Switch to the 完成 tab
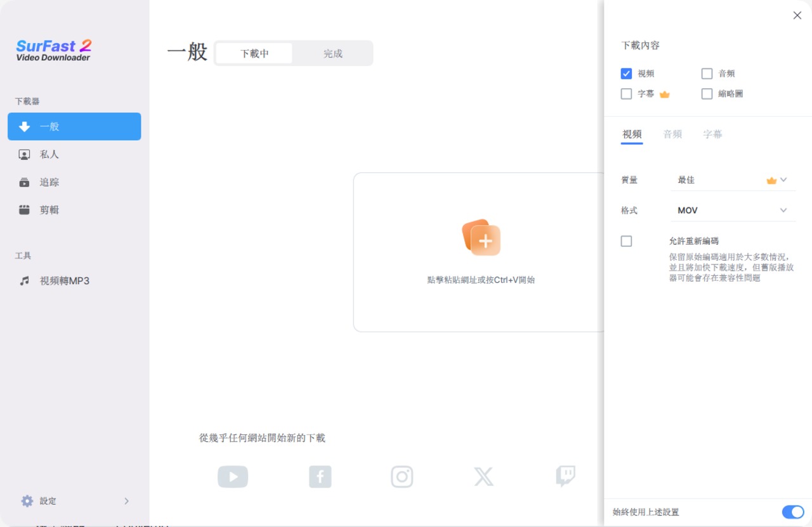Viewport: 812px width, 527px height. tap(332, 54)
